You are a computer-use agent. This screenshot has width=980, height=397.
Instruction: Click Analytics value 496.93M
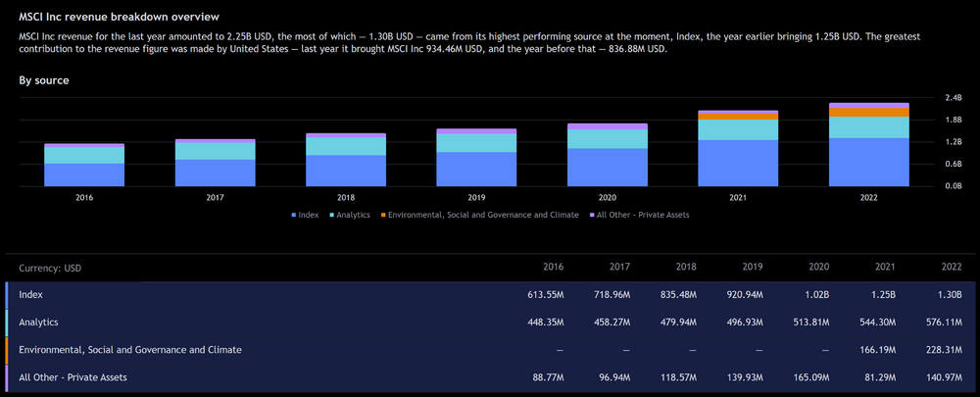[745, 322]
